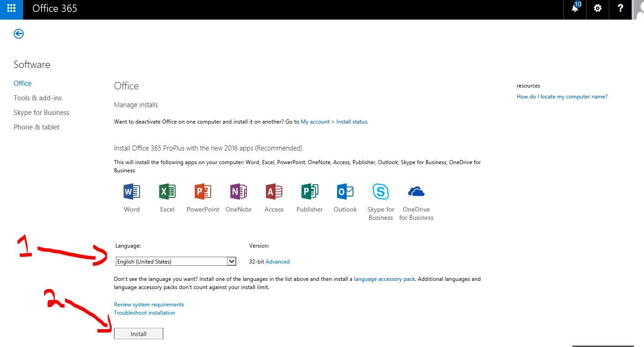Click the Version: field label

(x=259, y=245)
